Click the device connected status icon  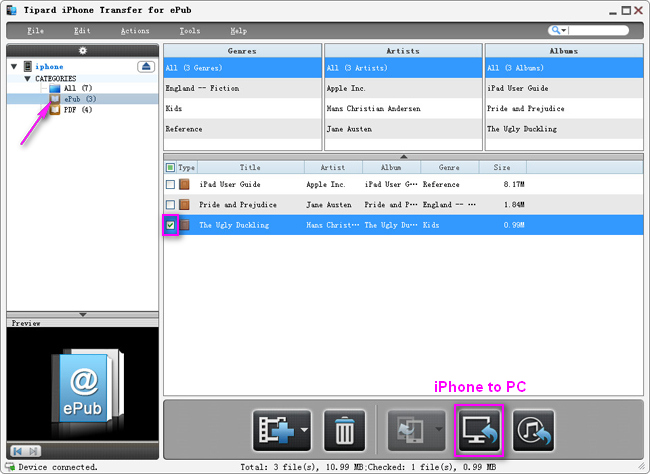point(10,467)
